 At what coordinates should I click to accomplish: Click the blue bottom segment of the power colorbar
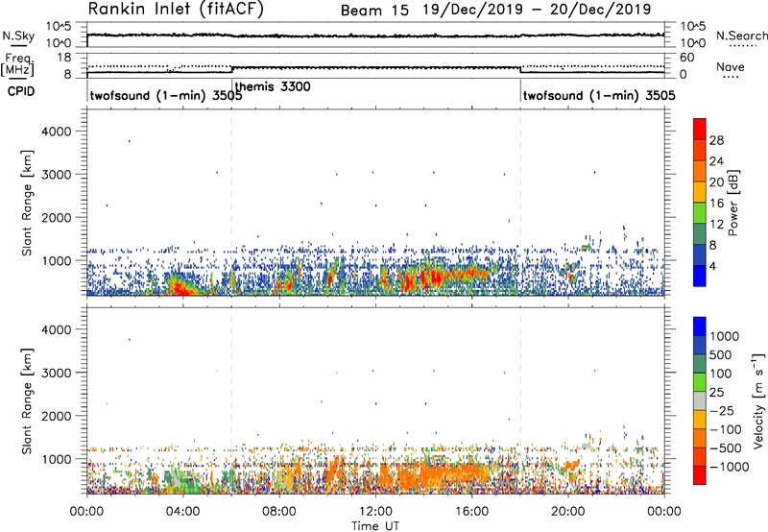[x=700, y=276]
